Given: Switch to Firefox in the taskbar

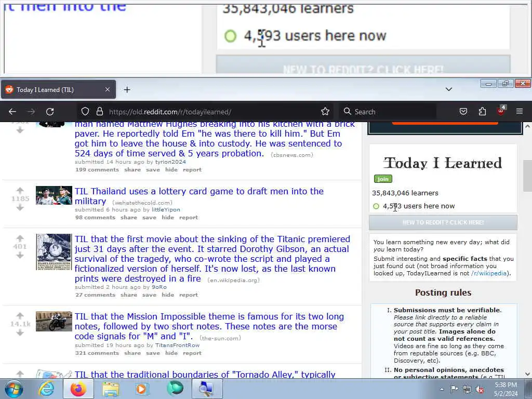Looking at the screenshot, I should (x=78, y=389).
